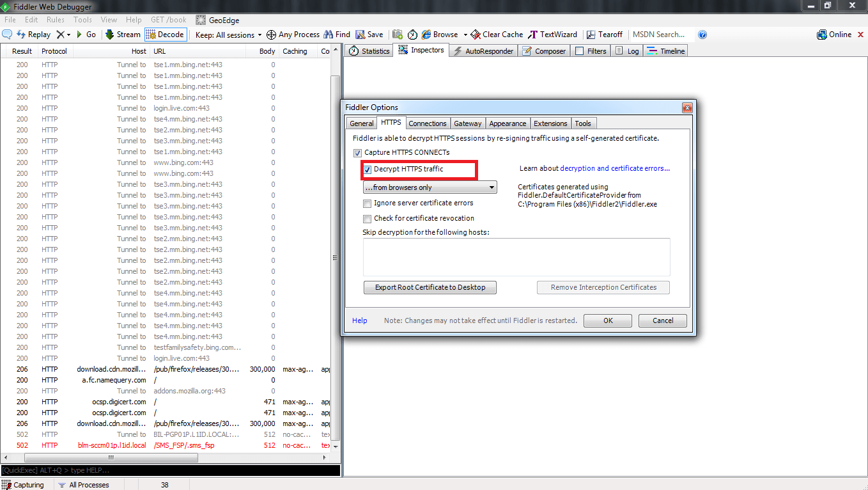This screenshot has width=868, height=490.
Task: Toggle Capture HTTPS CONNECTs checkbox
Action: (357, 153)
